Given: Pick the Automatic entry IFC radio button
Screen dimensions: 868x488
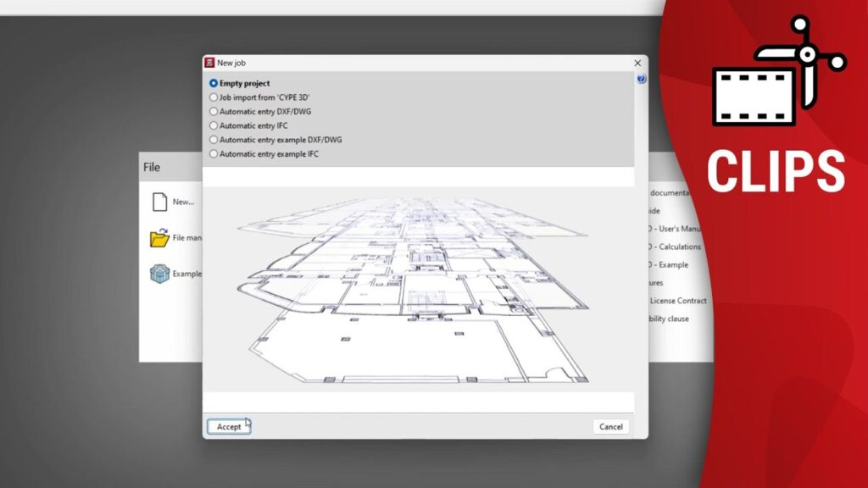Looking at the screenshot, I should (214, 125).
